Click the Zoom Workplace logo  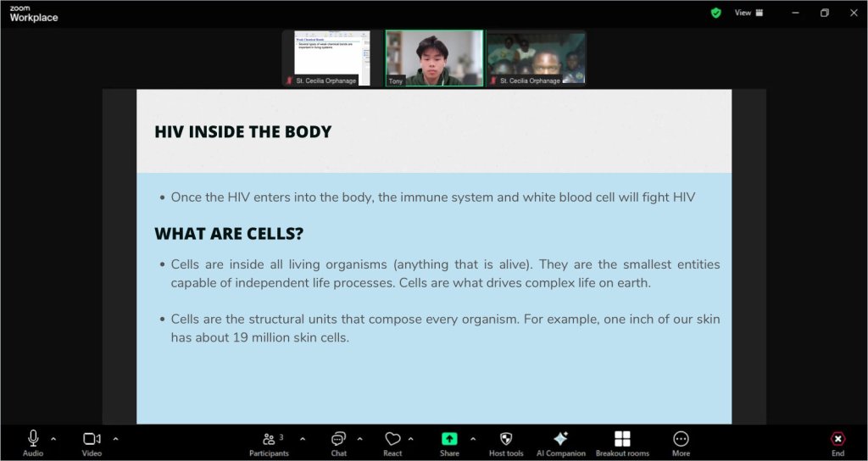33,14
